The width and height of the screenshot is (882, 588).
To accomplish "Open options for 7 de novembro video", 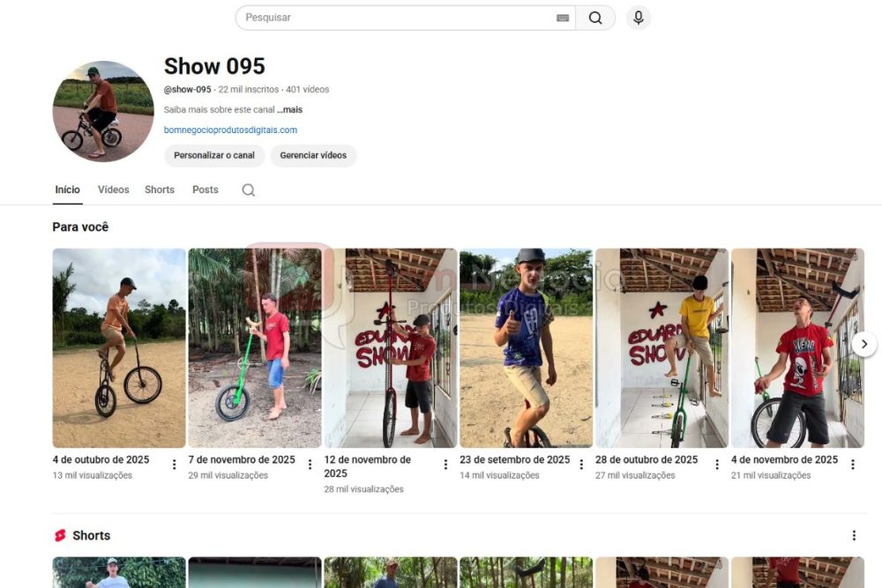I will pos(310,465).
